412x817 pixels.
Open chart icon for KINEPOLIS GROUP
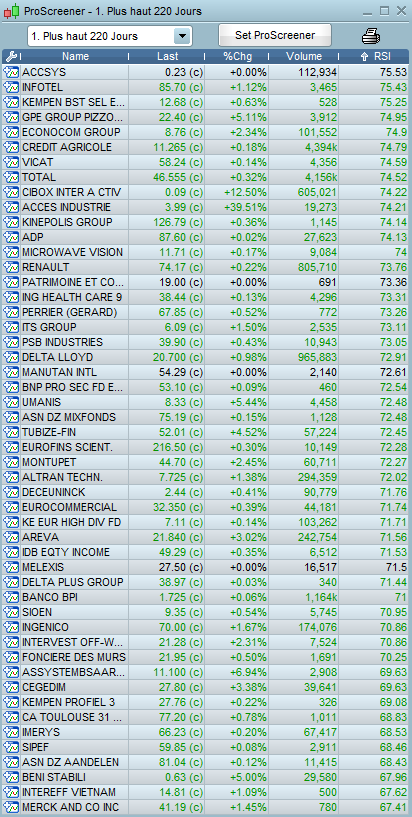coord(11,222)
